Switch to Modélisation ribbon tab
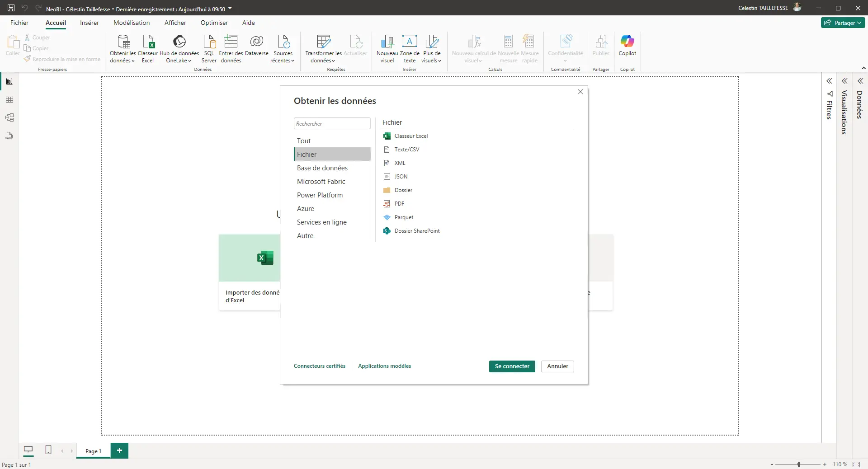Screen dimensions: 868x469 pos(132,23)
